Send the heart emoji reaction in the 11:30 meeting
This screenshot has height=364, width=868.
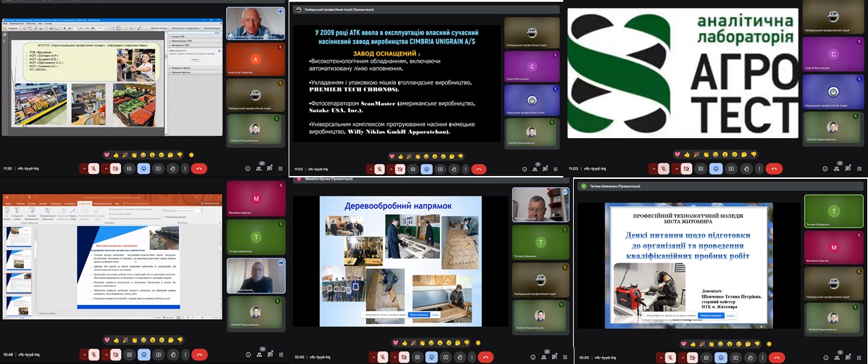point(107,154)
